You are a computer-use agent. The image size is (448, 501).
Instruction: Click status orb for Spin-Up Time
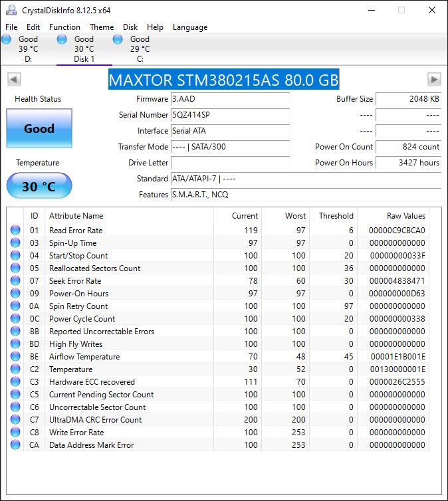(x=15, y=243)
